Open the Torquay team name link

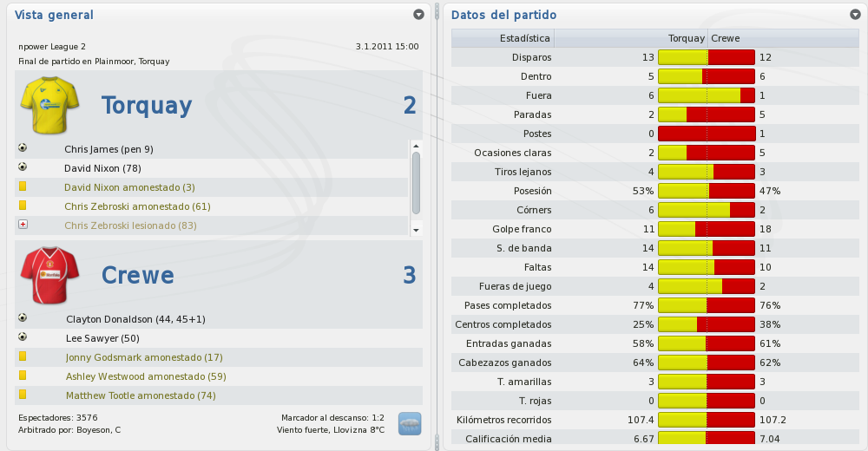pos(147,105)
